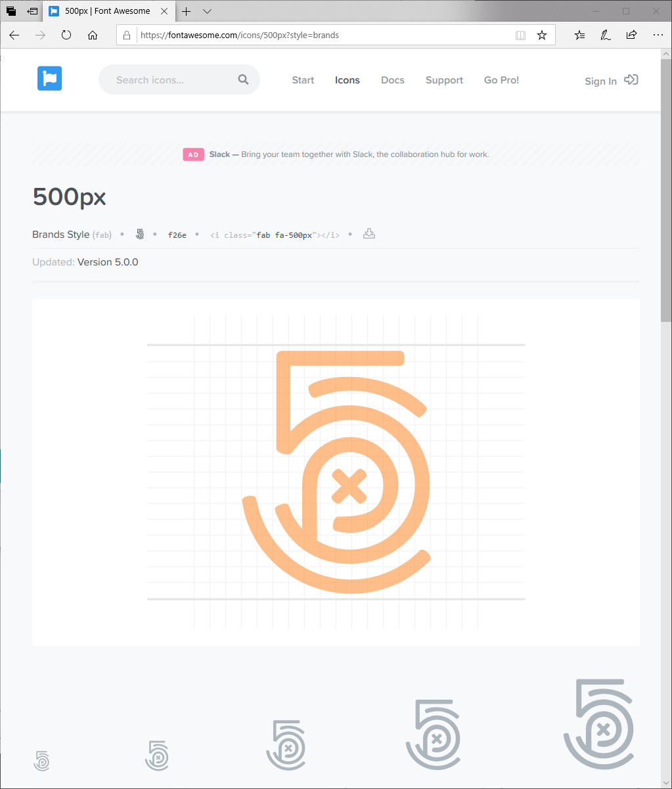Click the Go Pro! link

501,80
